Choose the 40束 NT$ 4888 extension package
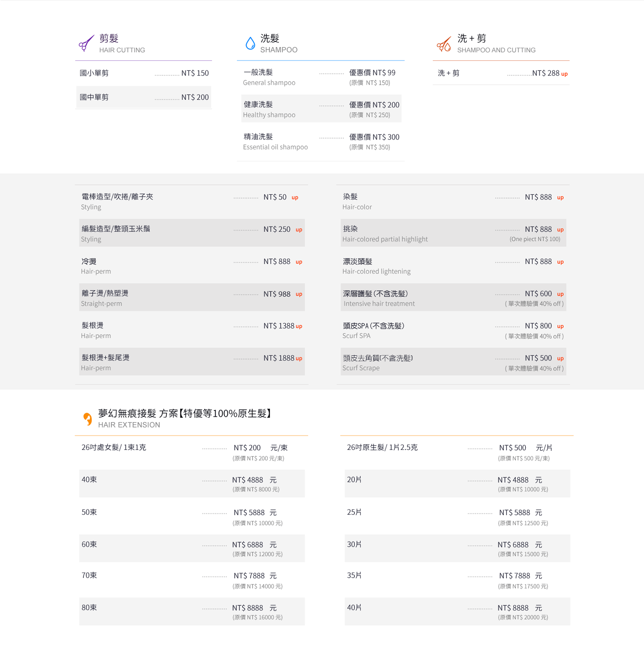The width and height of the screenshot is (644, 664). [x=192, y=484]
